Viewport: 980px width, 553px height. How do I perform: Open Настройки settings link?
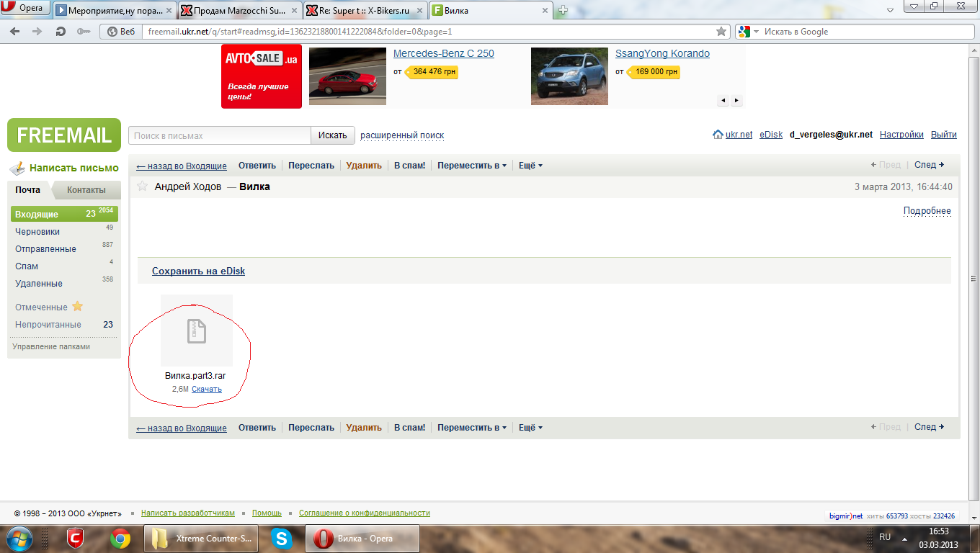click(x=901, y=135)
